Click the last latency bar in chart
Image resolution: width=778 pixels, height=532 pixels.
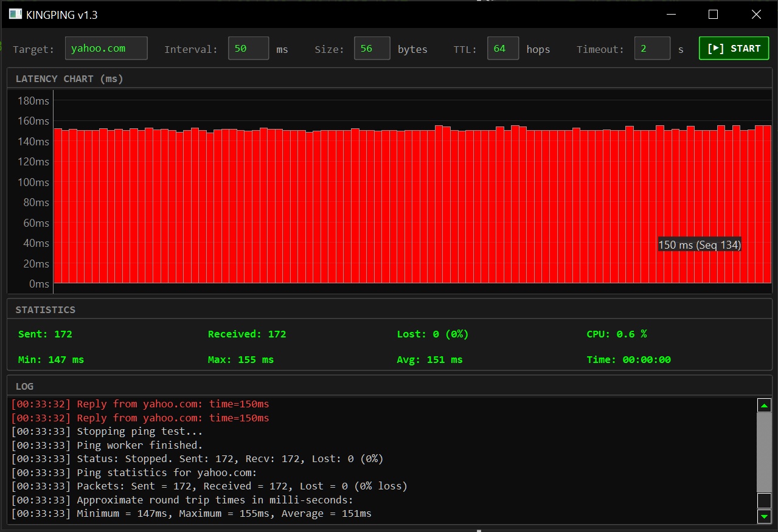767,204
